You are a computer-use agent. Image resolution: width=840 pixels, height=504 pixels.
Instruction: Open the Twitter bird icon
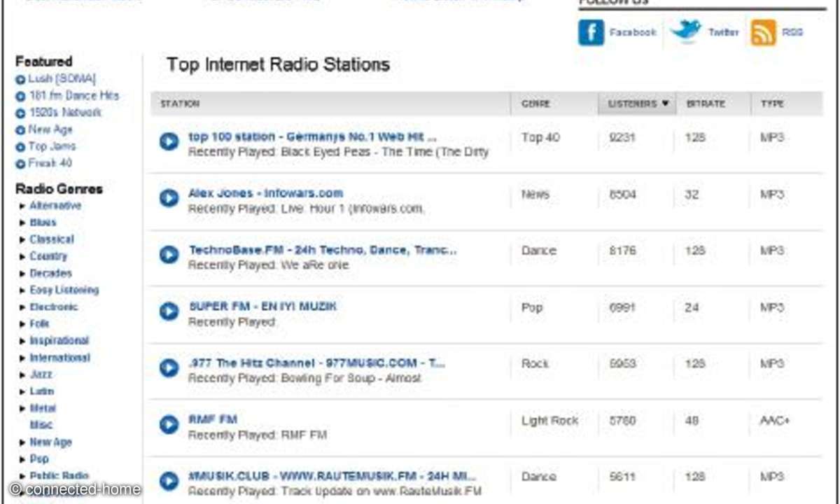click(x=685, y=31)
